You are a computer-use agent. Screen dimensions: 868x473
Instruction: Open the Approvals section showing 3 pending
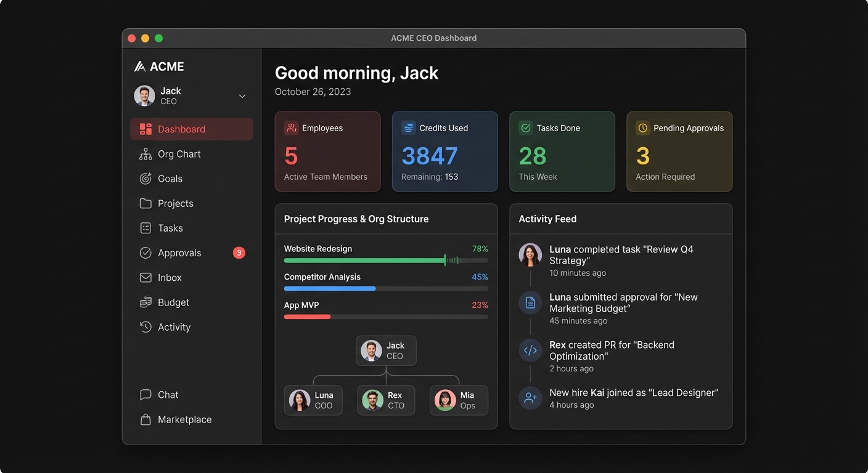tap(179, 253)
